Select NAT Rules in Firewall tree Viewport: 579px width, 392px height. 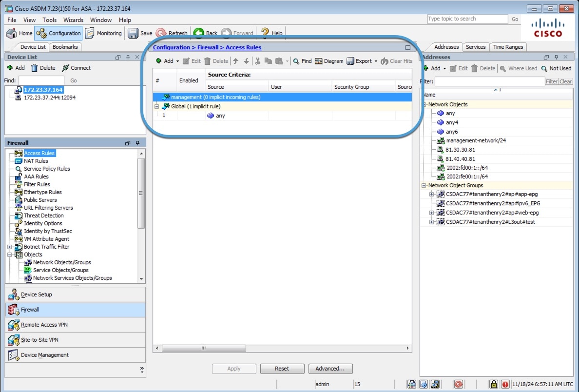pos(36,161)
